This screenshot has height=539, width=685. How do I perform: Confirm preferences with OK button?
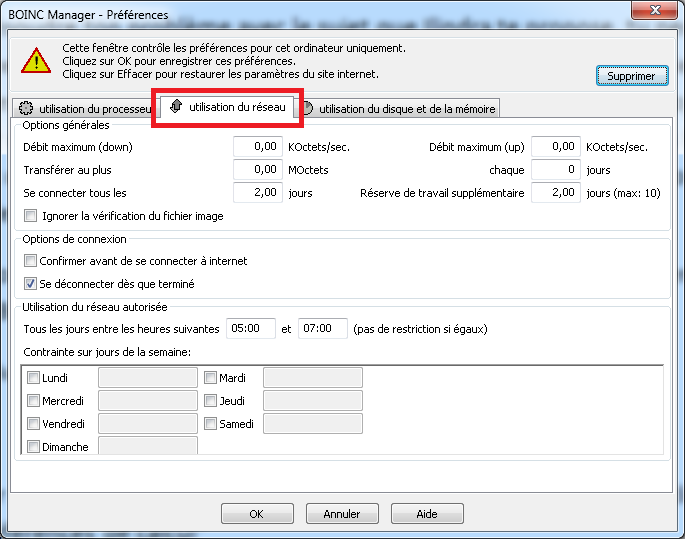coord(257,514)
